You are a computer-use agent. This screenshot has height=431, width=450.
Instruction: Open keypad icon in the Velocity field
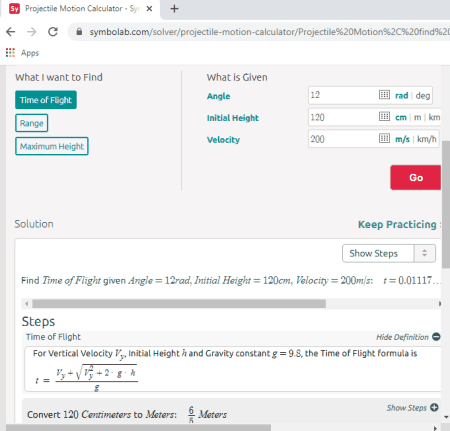click(x=384, y=138)
